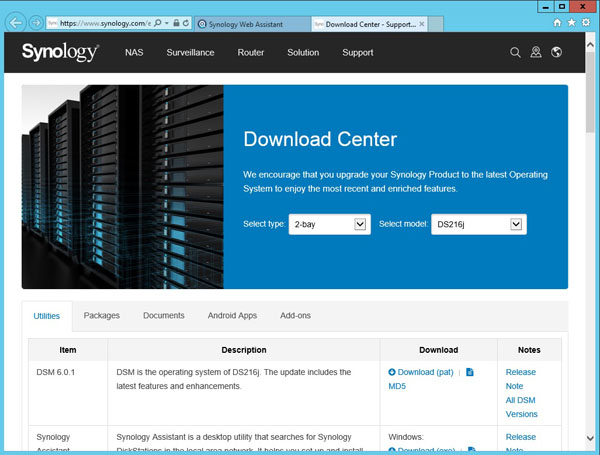Click the browser Tools gear icon
The image size is (600, 455).
(586, 22)
